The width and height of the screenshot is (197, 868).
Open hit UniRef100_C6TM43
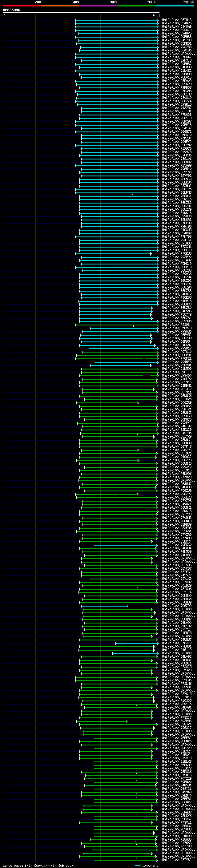(x=177, y=20)
